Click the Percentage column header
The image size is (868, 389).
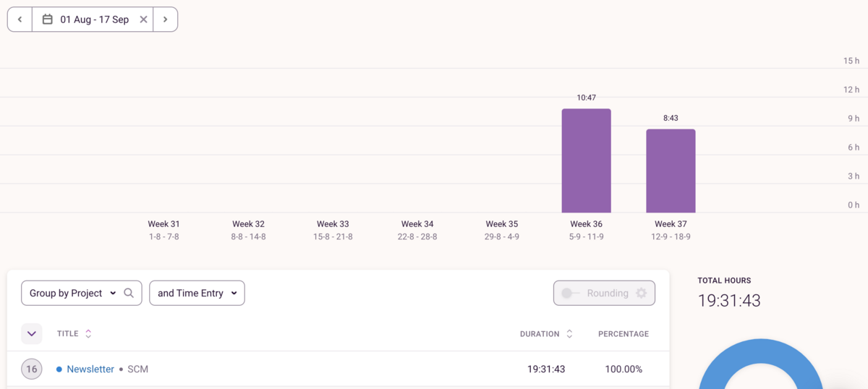click(x=624, y=334)
